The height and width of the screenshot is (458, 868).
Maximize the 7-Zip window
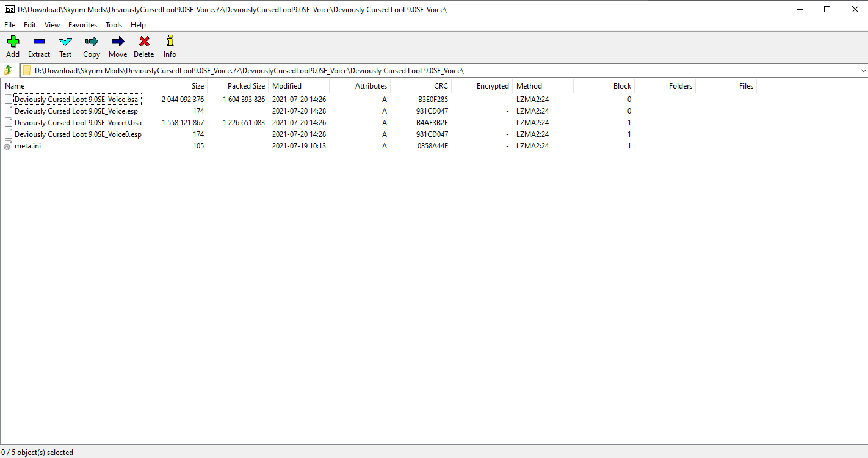click(827, 9)
